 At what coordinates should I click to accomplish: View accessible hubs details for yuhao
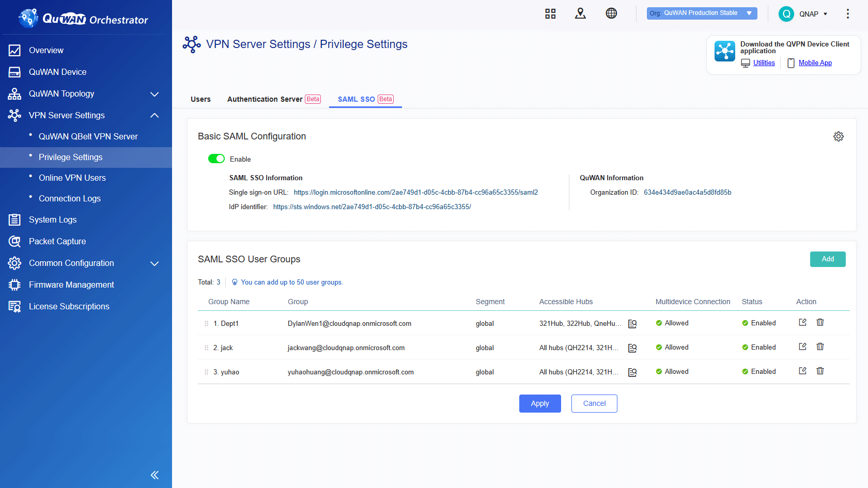point(632,372)
